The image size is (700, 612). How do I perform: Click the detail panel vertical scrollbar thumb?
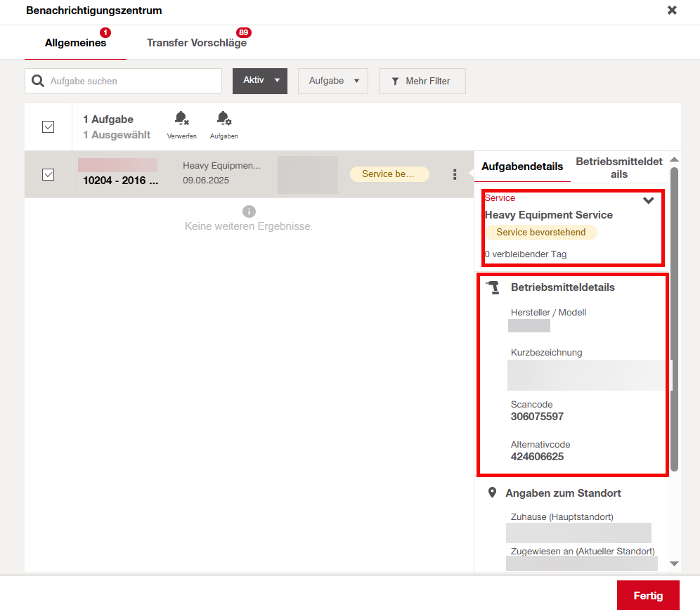[x=675, y=319]
